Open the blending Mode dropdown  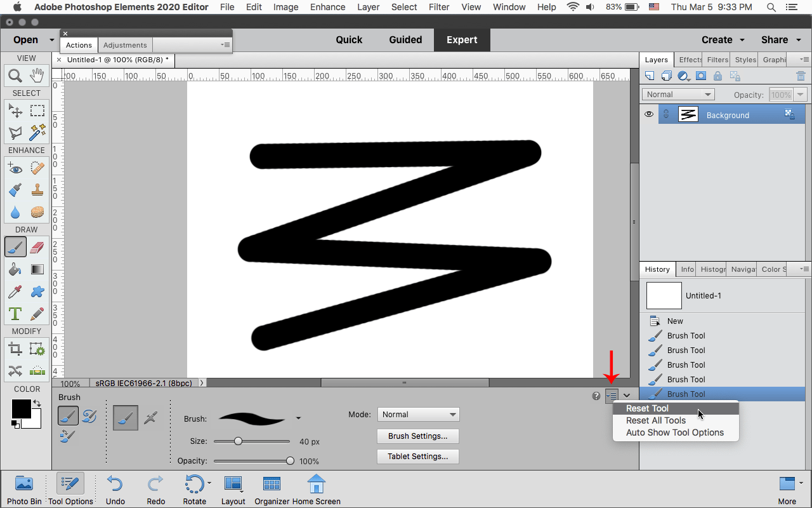[418, 414]
